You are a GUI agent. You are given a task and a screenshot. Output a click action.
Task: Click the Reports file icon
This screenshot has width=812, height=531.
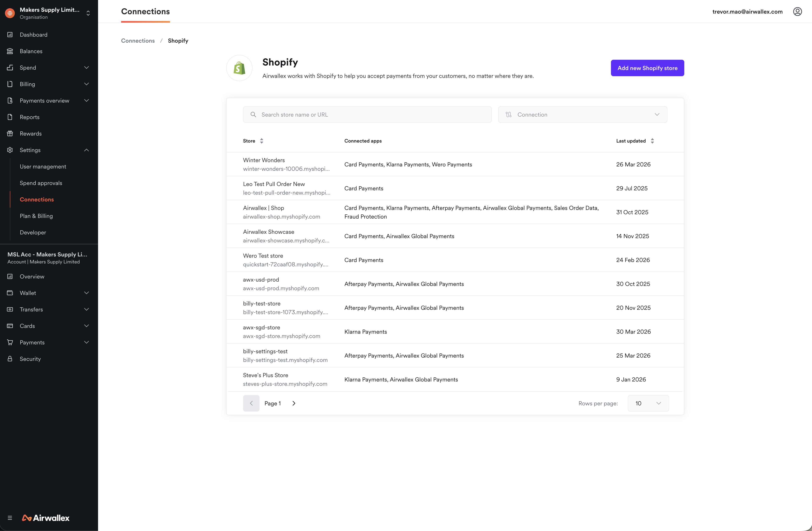click(x=10, y=117)
